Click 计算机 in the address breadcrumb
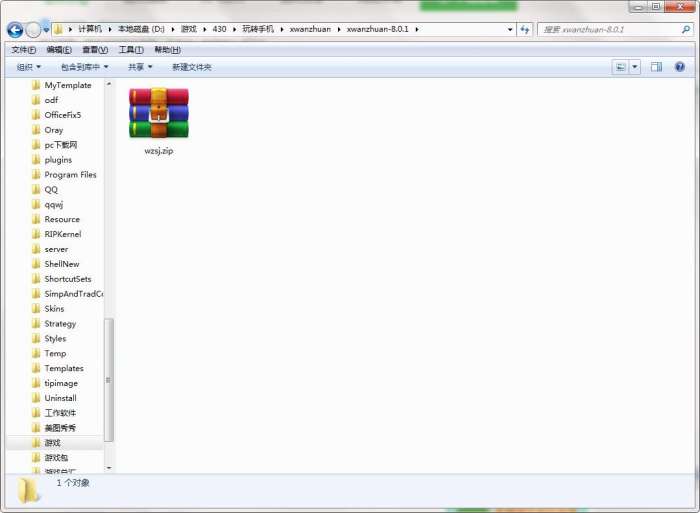 [90, 29]
